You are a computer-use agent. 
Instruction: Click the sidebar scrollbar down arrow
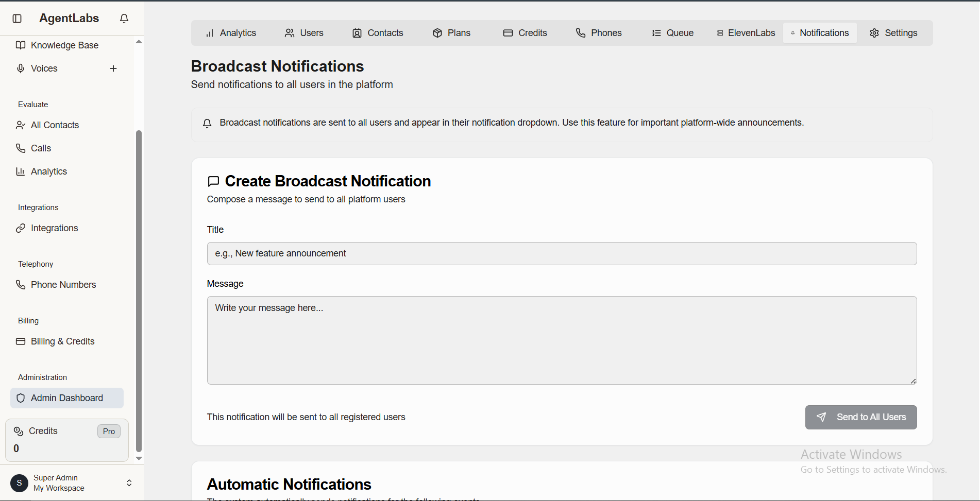click(139, 458)
